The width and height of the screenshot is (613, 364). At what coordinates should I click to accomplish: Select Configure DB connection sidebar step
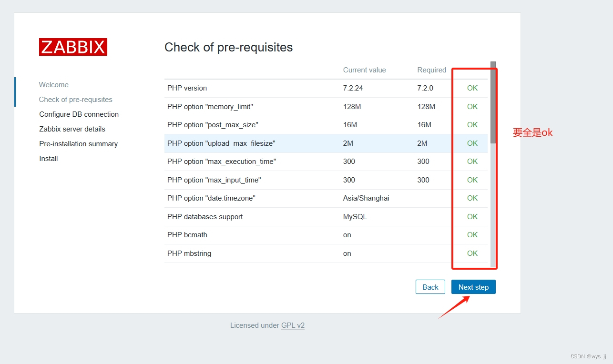click(x=79, y=114)
